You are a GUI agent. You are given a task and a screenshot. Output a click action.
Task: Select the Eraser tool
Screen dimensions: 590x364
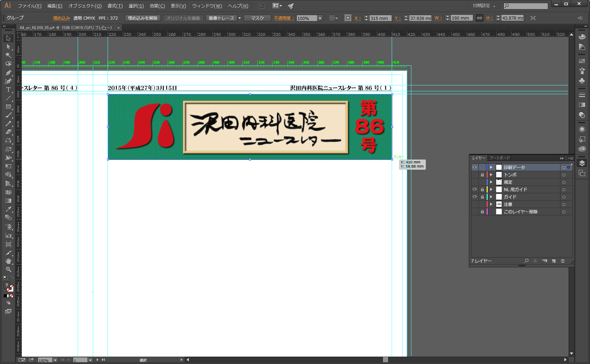(x=8, y=132)
